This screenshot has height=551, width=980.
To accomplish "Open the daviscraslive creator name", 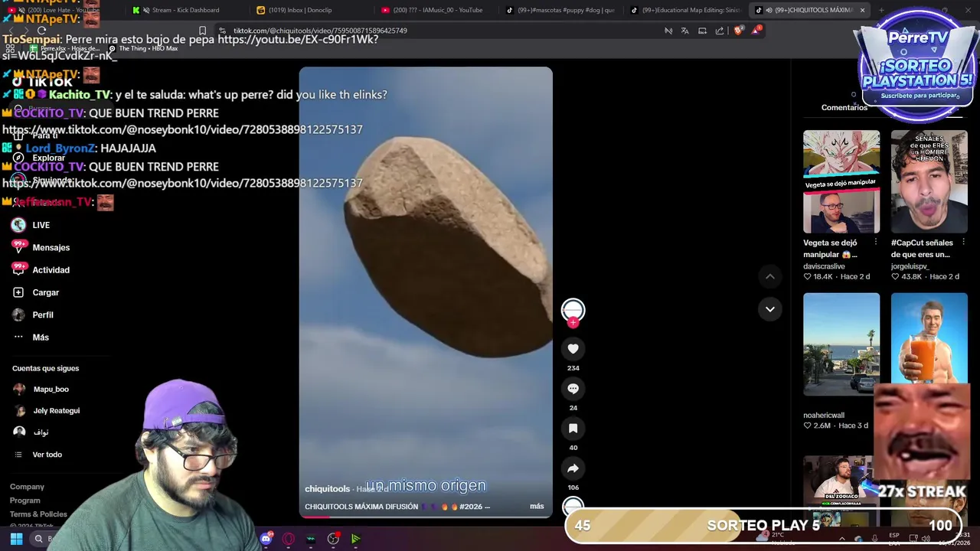I will tap(824, 266).
